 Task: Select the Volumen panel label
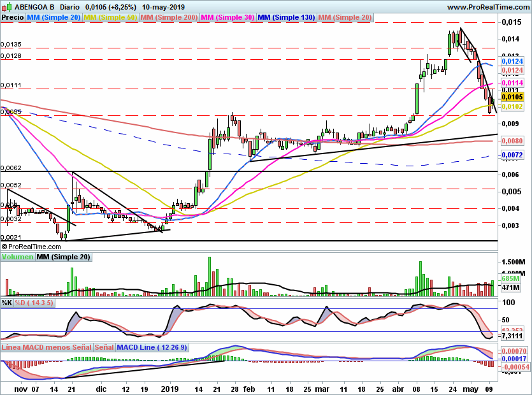[x=18, y=257]
